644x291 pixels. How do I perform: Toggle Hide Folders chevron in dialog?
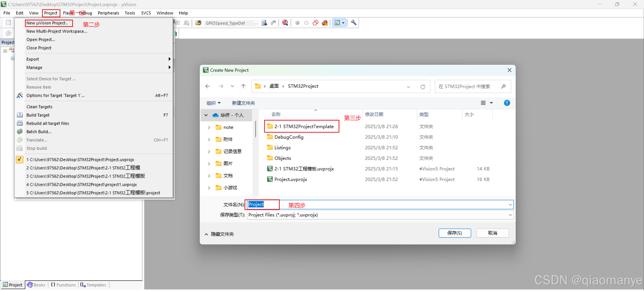pos(206,234)
